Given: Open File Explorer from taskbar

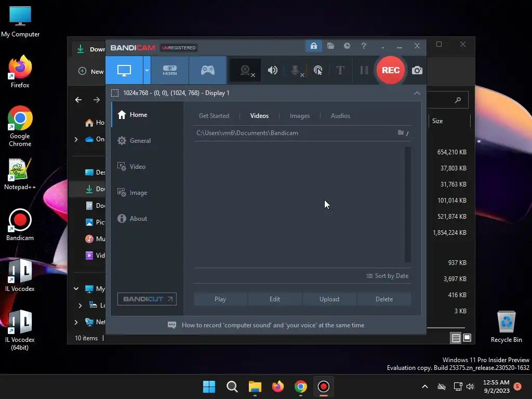Looking at the screenshot, I should point(255,387).
